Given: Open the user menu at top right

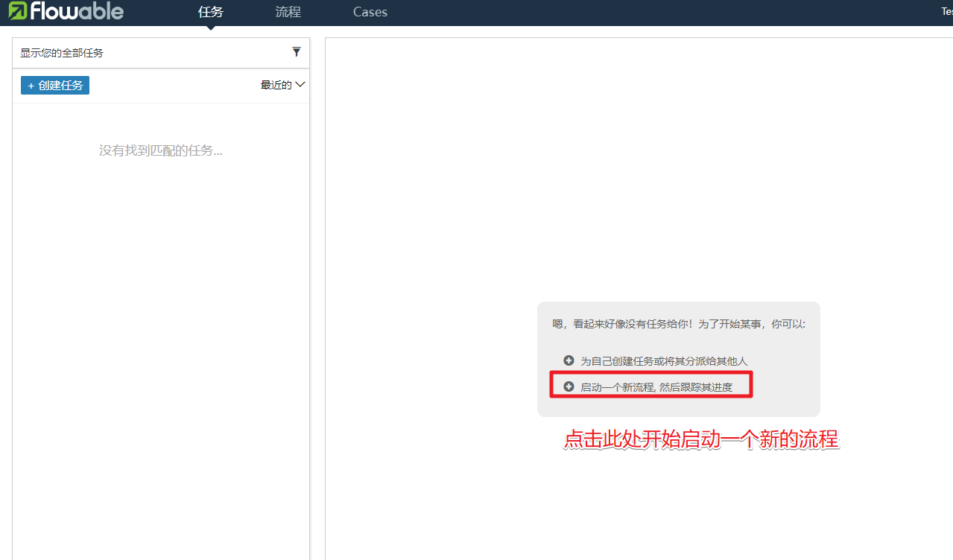Looking at the screenshot, I should tap(946, 12).
